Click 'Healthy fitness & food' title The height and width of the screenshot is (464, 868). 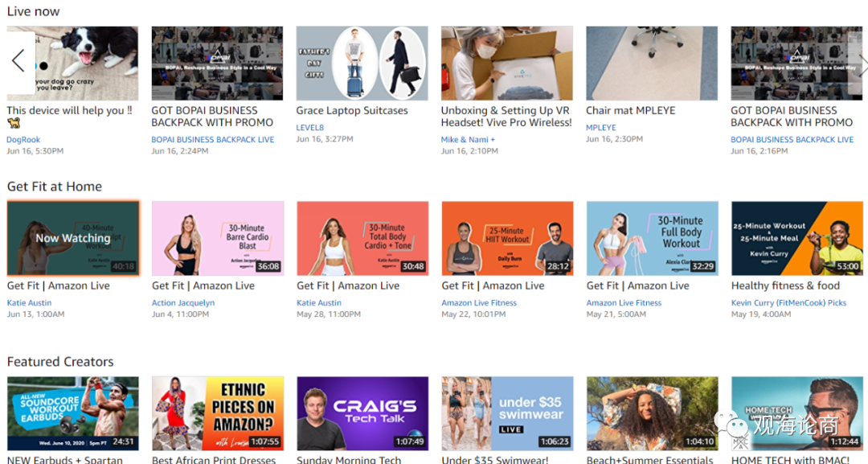click(x=785, y=285)
